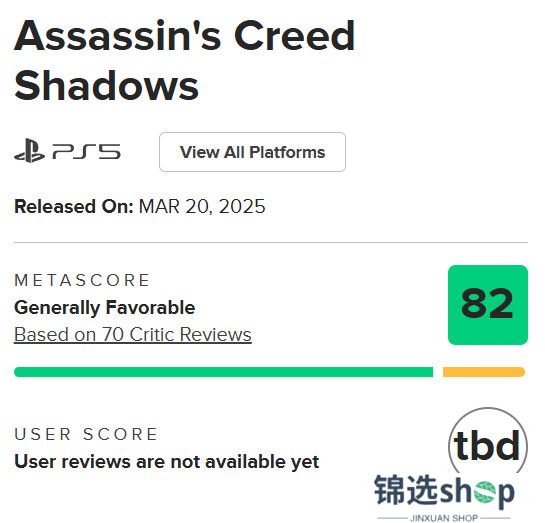The width and height of the screenshot is (545, 523).
Task: Click the Released On label
Action: 74,206
